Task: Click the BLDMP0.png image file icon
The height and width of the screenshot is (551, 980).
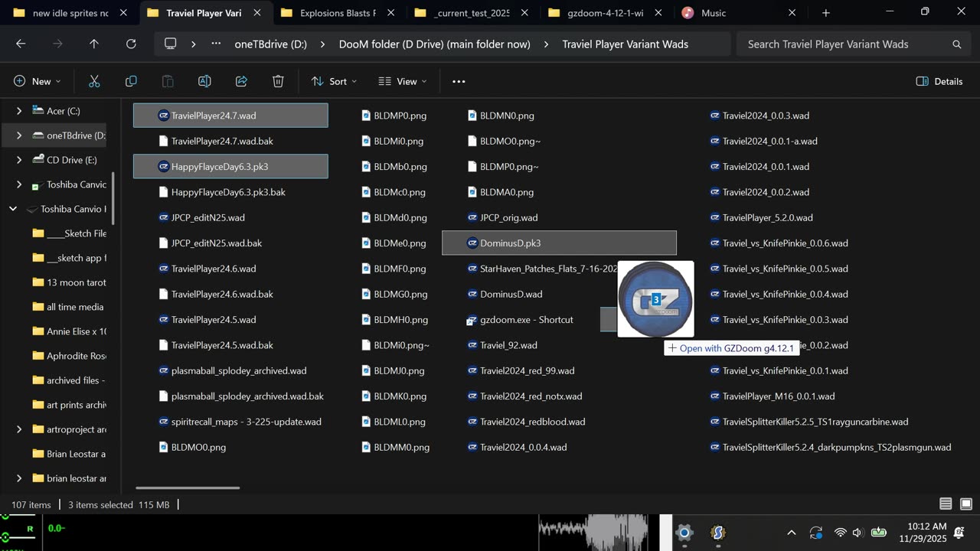Action: pos(366,116)
